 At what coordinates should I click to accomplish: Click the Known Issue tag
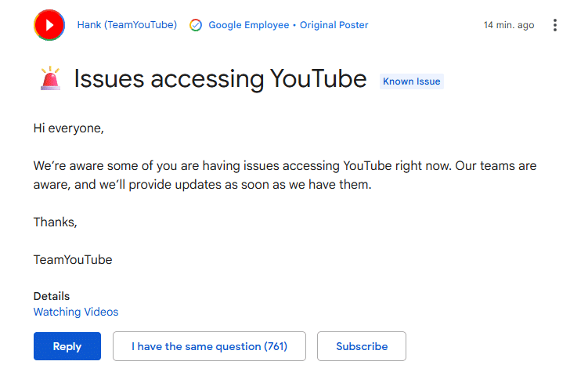click(411, 81)
